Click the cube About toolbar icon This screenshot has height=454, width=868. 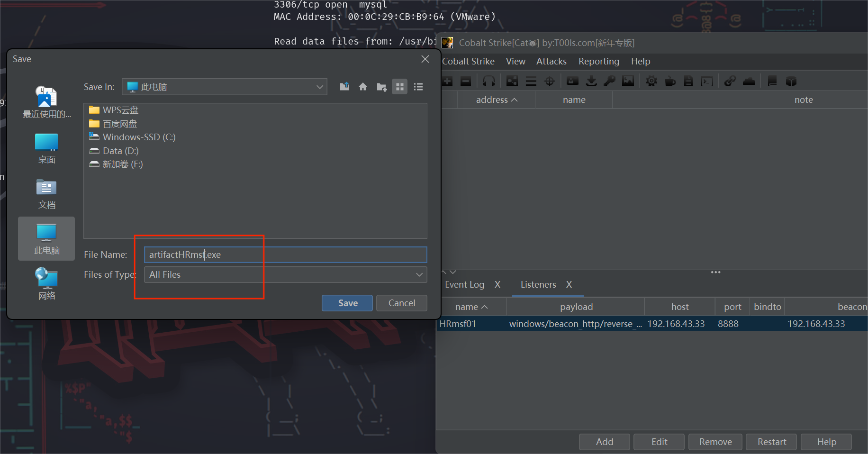coord(791,81)
